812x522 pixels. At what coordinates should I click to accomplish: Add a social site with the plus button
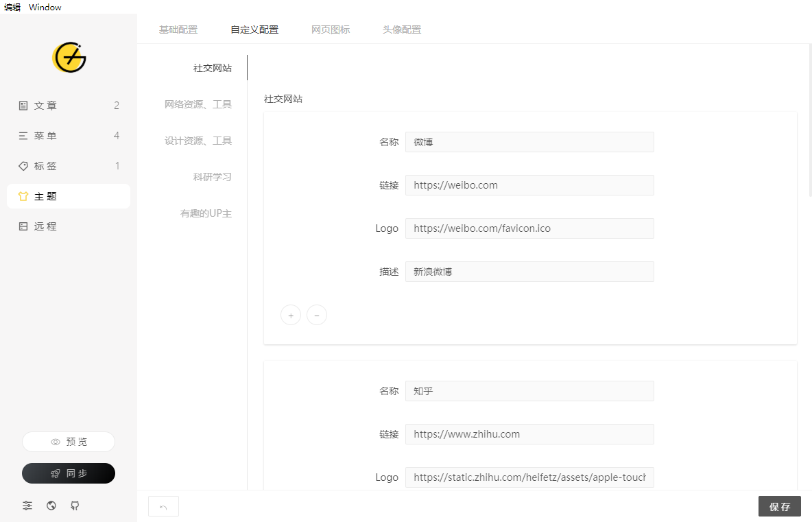[290, 315]
